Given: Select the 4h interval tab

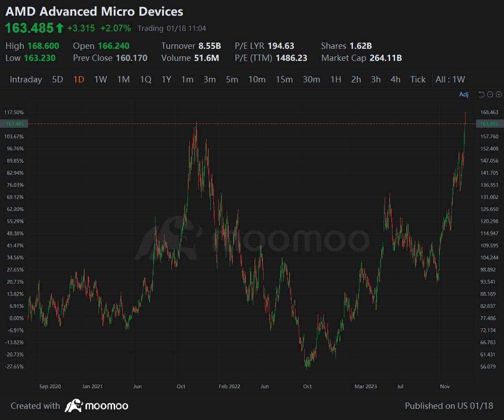Looking at the screenshot, I should (395, 79).
